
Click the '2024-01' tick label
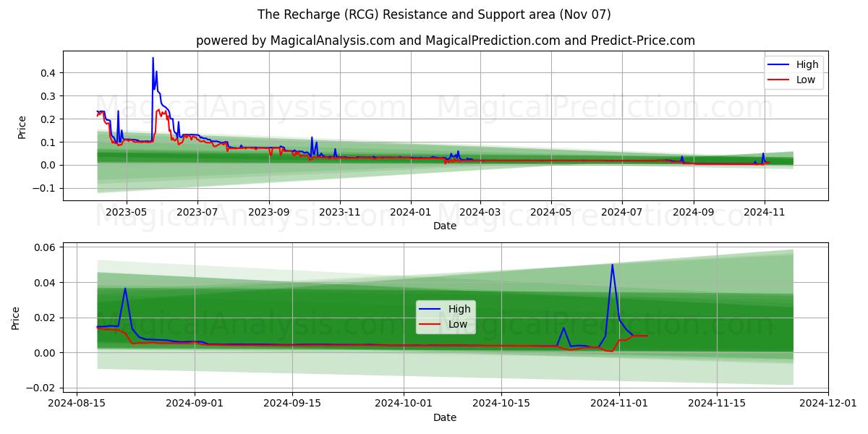(411, 212)
